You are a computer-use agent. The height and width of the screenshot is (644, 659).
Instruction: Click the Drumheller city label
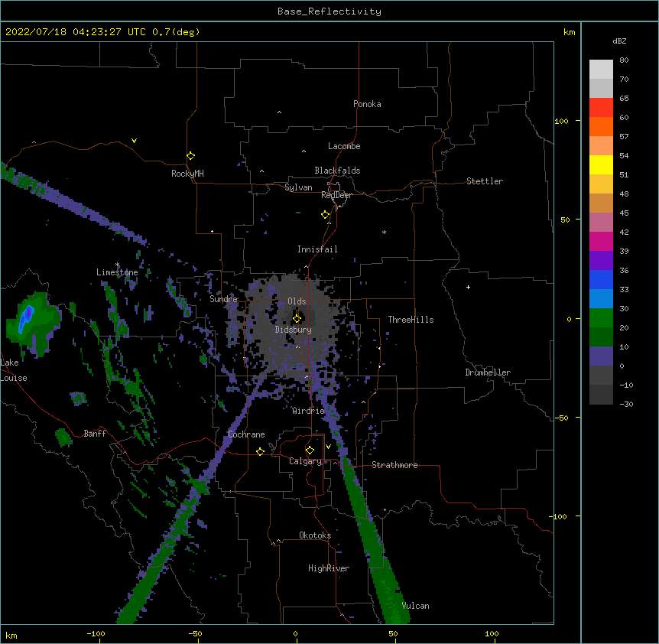pos(488,372)
